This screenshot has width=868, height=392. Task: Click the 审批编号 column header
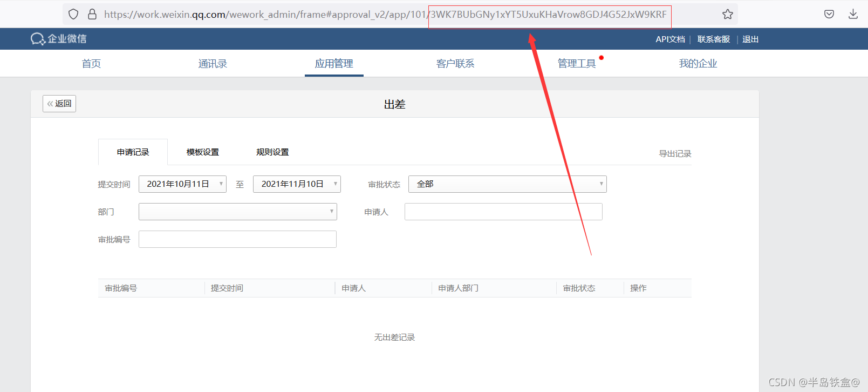[121, 288]
